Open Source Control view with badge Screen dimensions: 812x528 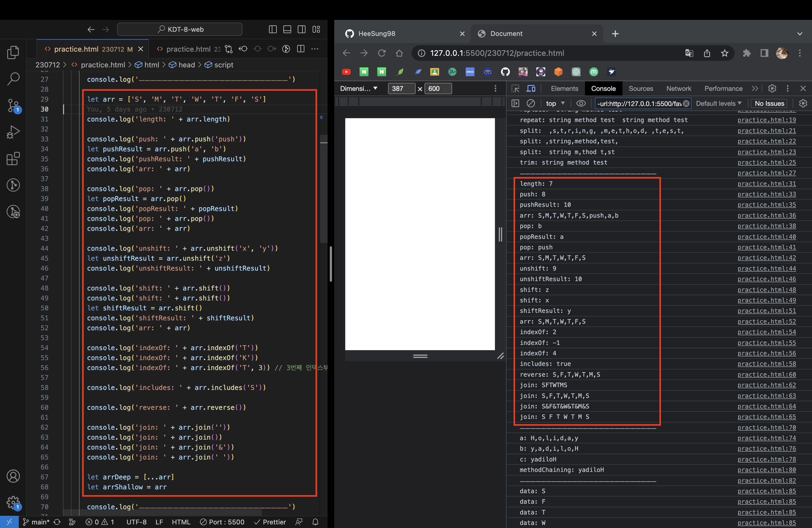point(14,106)
